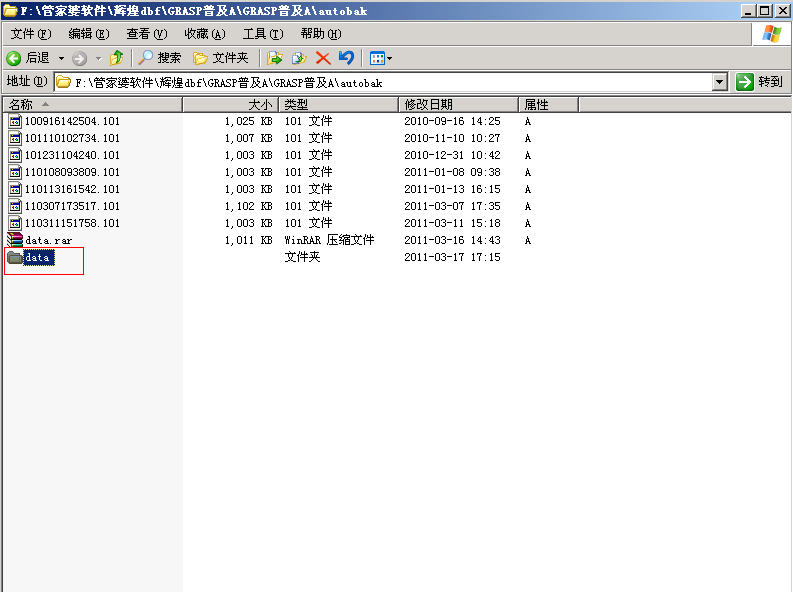Screen dimensions: 793x592
Task: Click the Up one level folder icon
Action: (x=117, y=58)
